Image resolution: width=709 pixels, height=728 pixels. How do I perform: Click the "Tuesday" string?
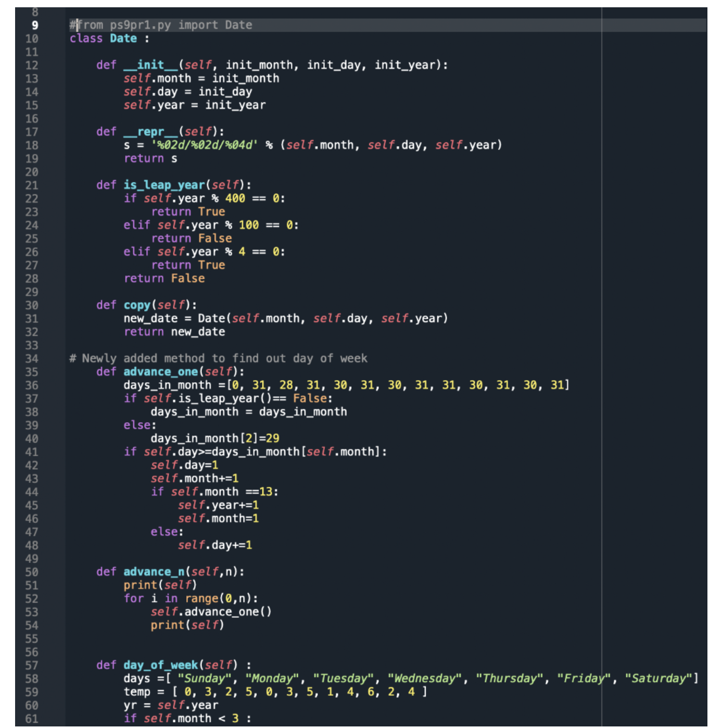point(344,679)
